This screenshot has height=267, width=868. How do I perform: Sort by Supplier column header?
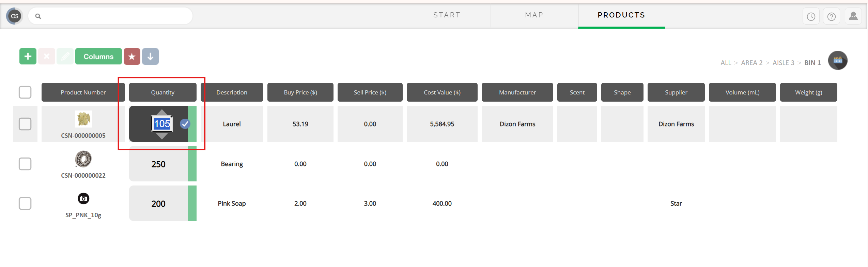pyautogui.click(x=676, y=92)
